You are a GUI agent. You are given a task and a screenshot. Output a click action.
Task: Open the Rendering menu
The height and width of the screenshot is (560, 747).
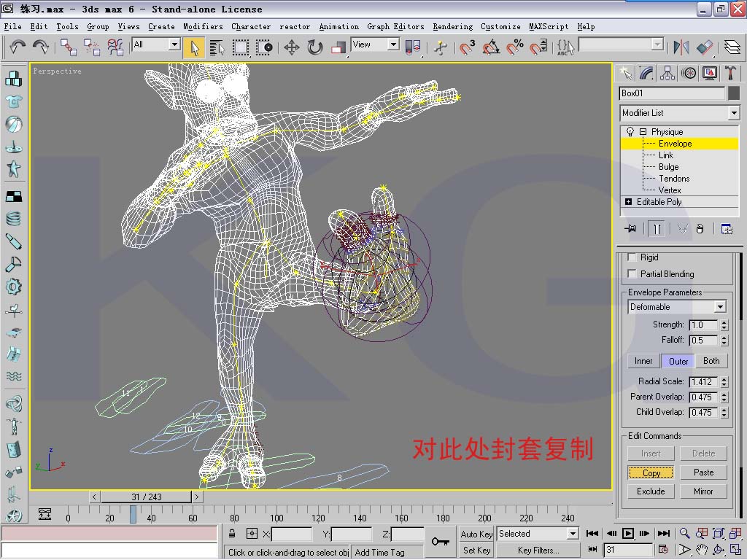coord(452,27)
